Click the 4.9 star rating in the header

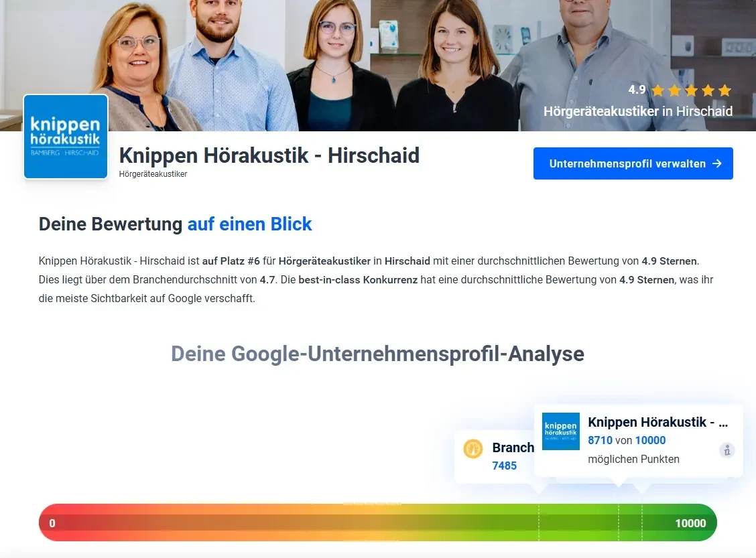pyautogui.click(x=680, y=90)
